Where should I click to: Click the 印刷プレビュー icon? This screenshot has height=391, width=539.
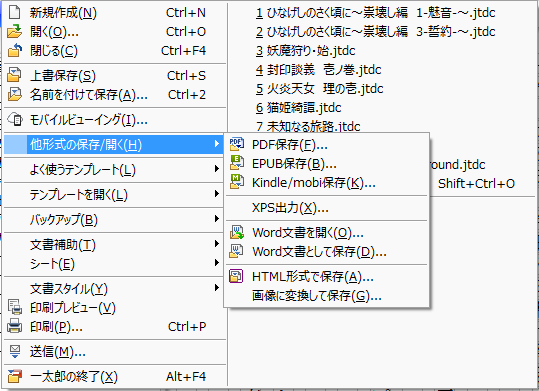pos(15,307)
